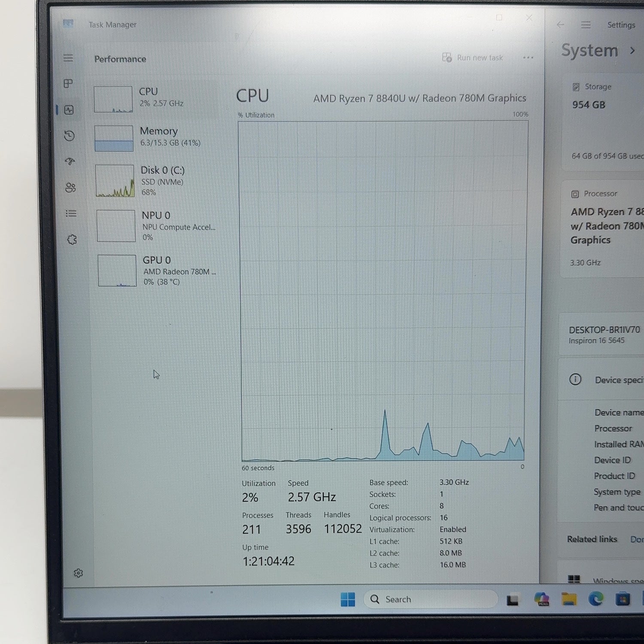Open Microsoft Store from the taskbar

click(623, 599)
